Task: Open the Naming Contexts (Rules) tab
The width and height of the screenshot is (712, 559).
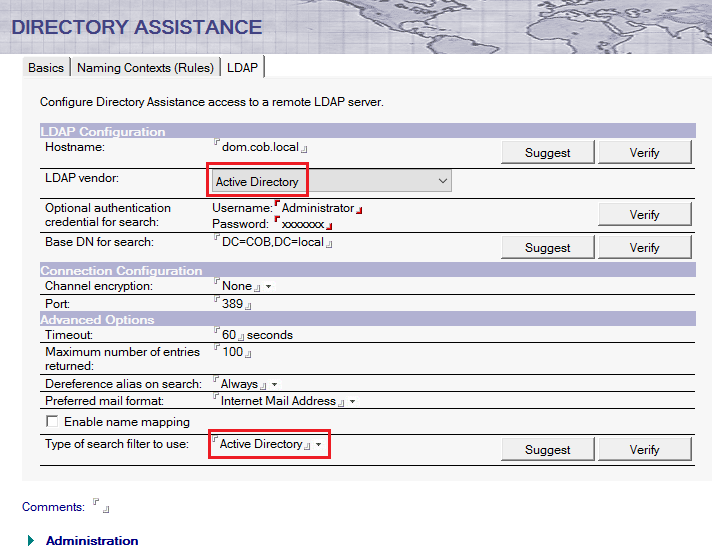Action: pyautogui.click(x=145, y=68)
